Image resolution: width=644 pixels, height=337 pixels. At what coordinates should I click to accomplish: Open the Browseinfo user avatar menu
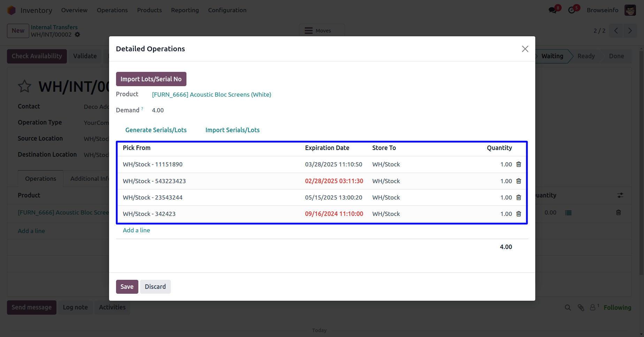[630, 10]
